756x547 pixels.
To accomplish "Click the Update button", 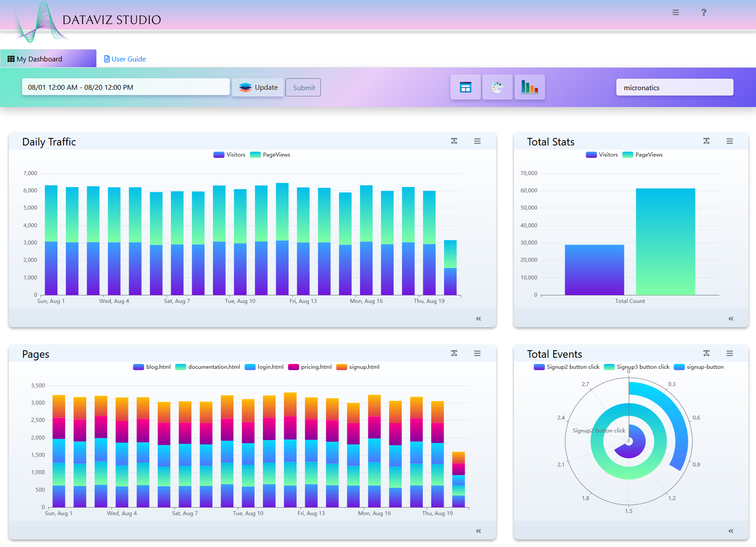I will click(258, 87).
